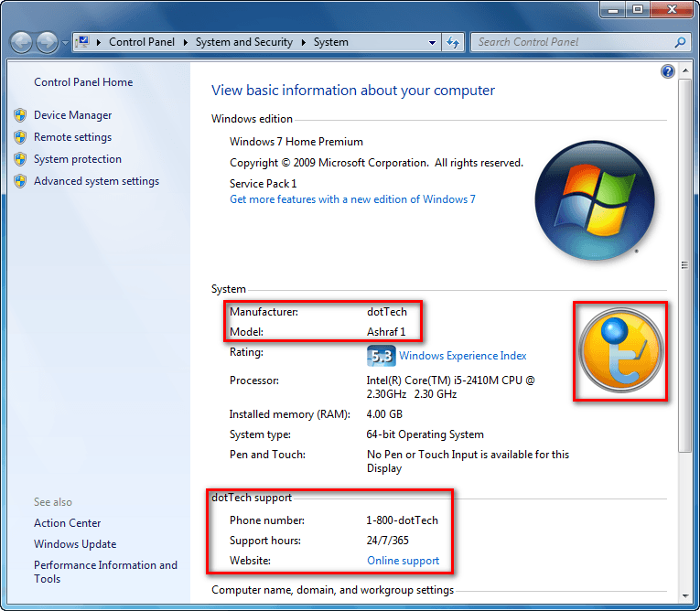Minimize the System window
The image size is (700, 611).
[x=613, y=9]
